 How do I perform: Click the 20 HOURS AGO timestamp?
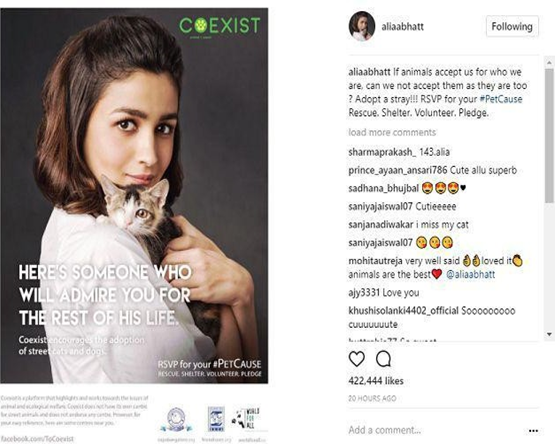pyautogui.click(x=372, y=399)
